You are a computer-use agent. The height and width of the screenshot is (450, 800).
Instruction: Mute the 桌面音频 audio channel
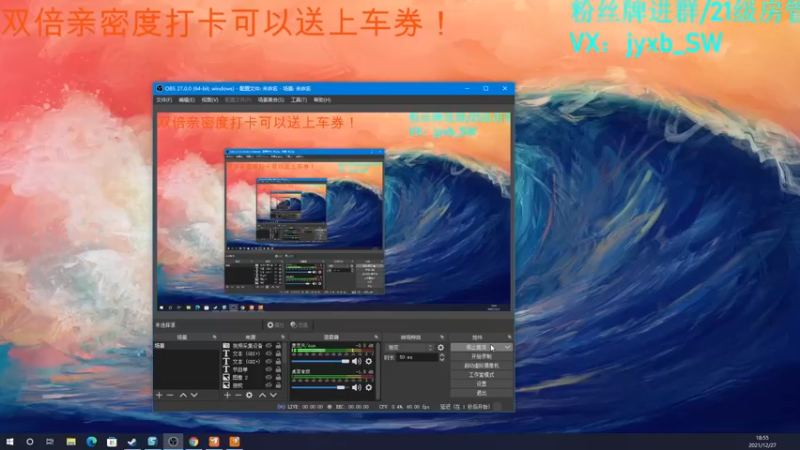pyautogui.click(x=357, y=388)
